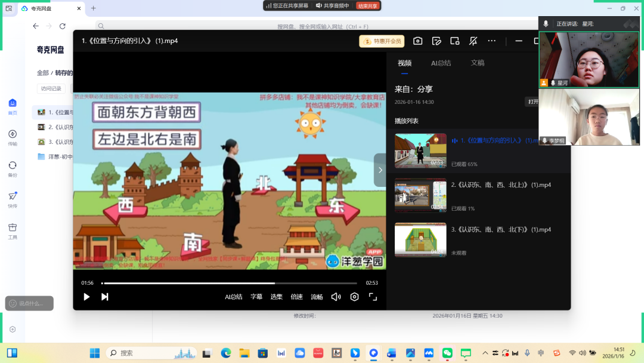Image resolution: width=644 pixels, height=363 pixels.
Task: Open the note-taking edit icon
Action: [x=436, y=41]
